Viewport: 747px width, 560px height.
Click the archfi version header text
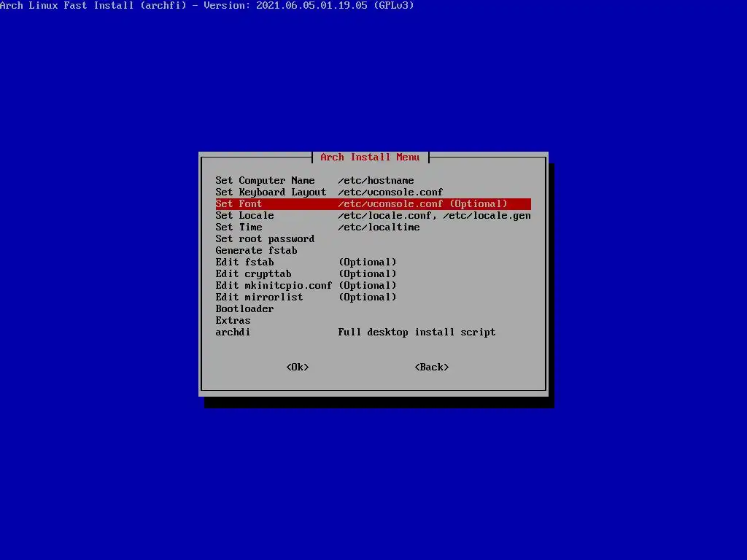(206, 5)
